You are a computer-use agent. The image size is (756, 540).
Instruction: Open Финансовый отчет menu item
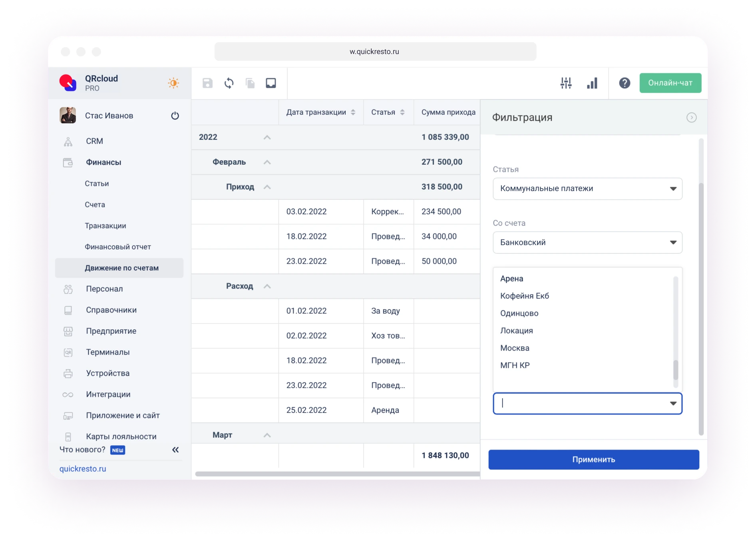pos(117,247)
